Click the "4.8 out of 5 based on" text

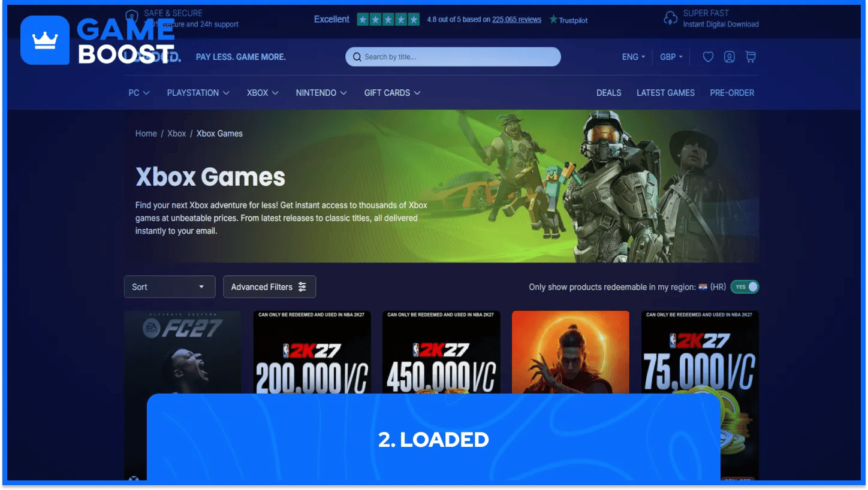(x=459, y=19)
